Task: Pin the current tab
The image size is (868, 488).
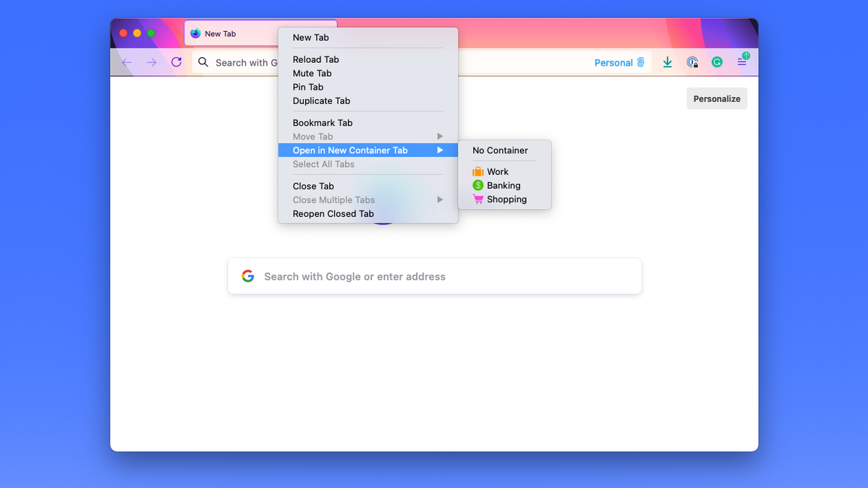Action: click(307, 87)
